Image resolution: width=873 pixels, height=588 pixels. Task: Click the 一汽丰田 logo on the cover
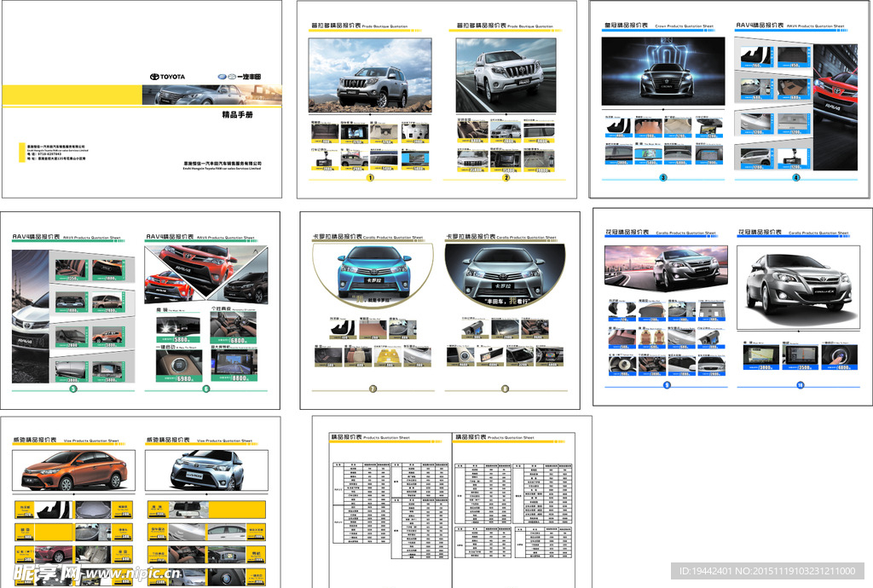click(x=239, y=76)
